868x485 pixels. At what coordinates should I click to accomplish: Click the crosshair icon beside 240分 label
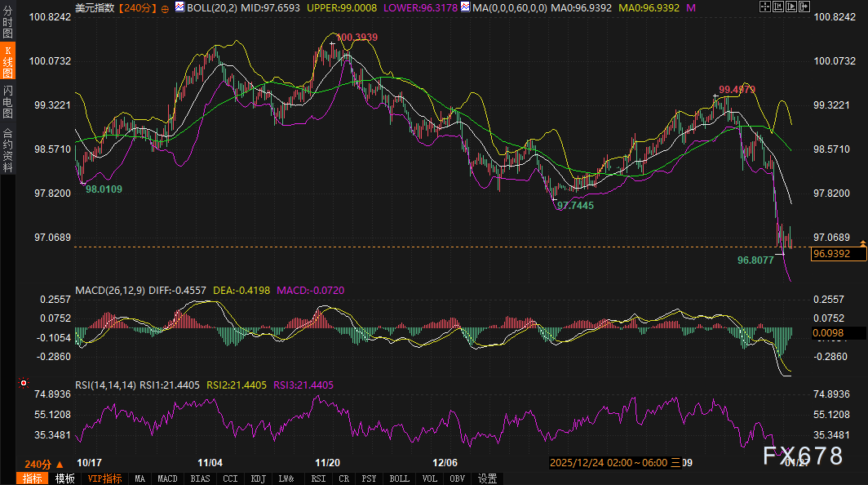166,7
